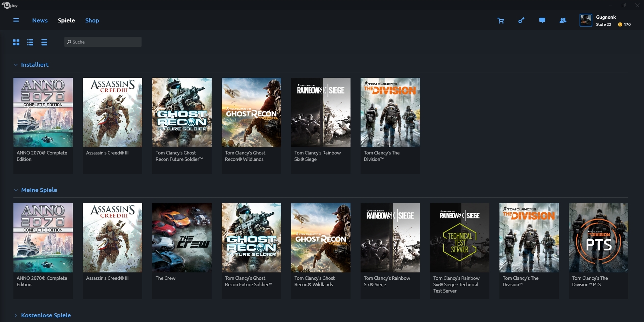Image resolution: width=644 pixels, height=322 pixels.
Task: Open installed Assassin's Creed III cover
Action: click(112, 112)
